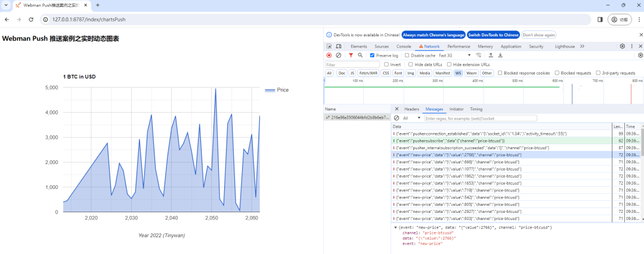Export HAR download icon
644x254 pixels.
pos(500,55)
